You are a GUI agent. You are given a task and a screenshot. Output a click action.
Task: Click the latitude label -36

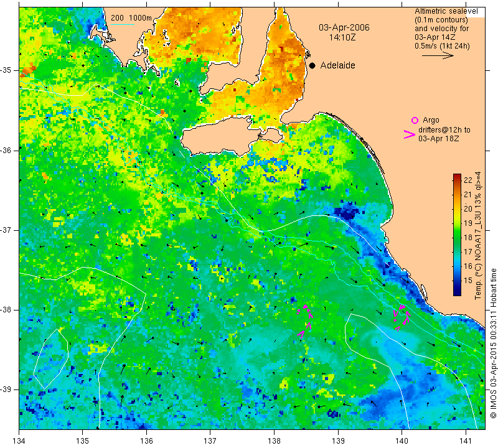coord(6,150)
